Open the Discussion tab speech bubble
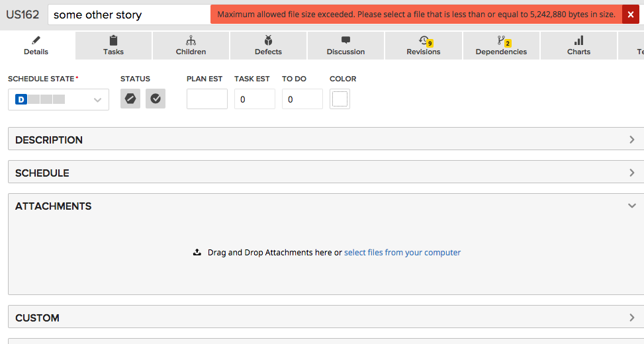The height and width of the screenshot is (344, 644). pos(345,46)
